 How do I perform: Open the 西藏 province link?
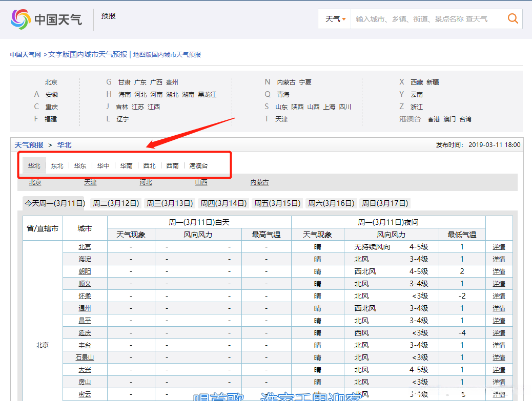tap(417, 82)
